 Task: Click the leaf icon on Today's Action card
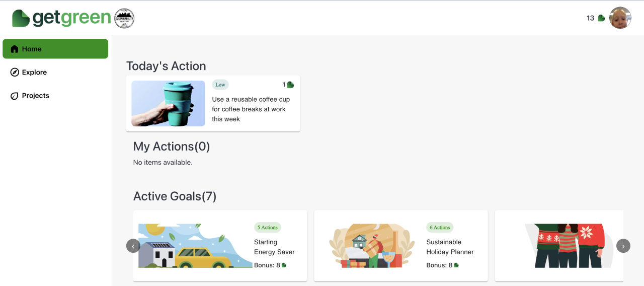click(290, 85)
